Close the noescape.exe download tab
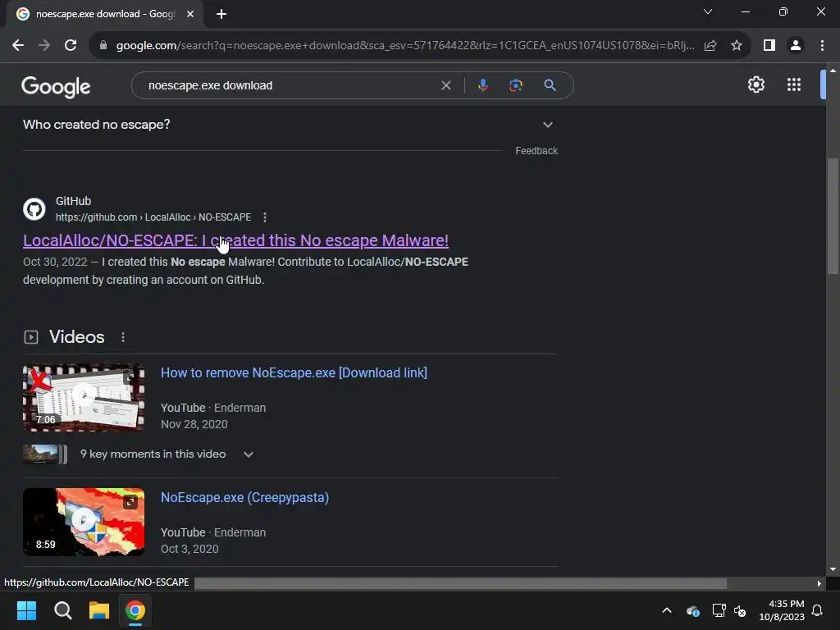840x630 pixels. (190, 14)
